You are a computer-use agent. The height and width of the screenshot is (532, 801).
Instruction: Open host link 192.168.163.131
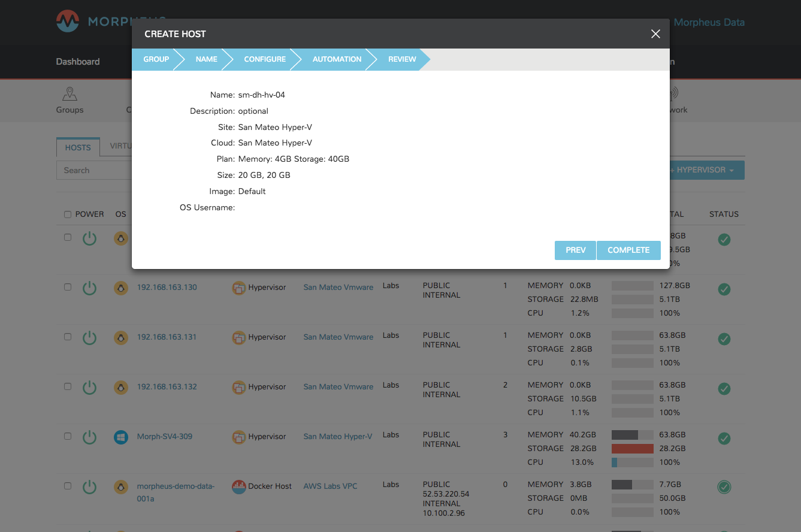(x=167, y=337)
